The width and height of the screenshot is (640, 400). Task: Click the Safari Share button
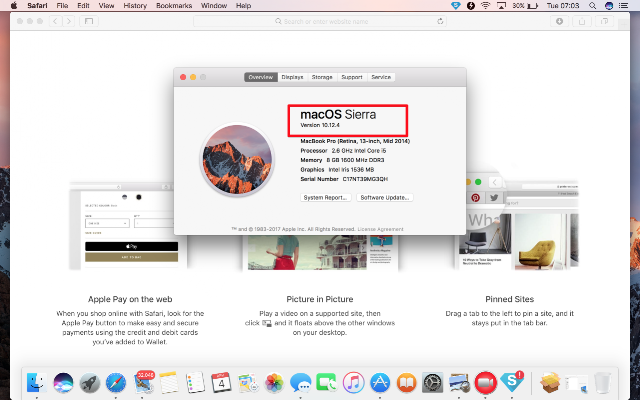pyautogui.click(x=582, y=21)
